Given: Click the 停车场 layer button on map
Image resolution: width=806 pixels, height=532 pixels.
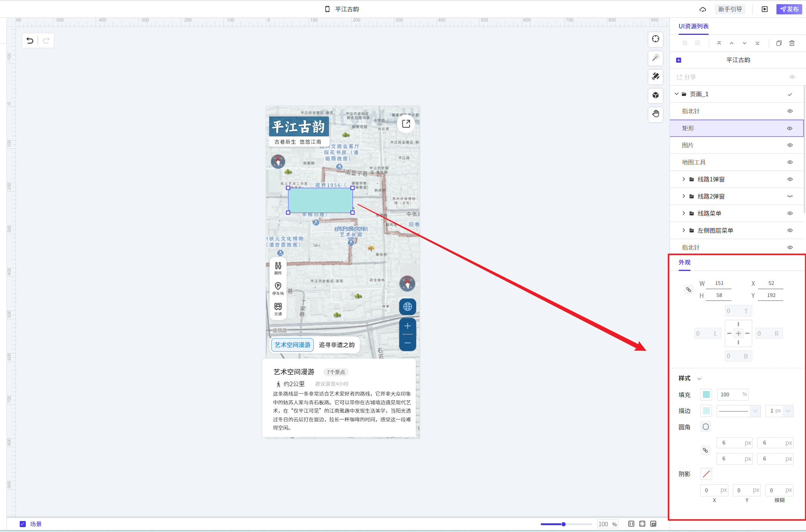Looking at the screenshot, I should click(278, 288).
